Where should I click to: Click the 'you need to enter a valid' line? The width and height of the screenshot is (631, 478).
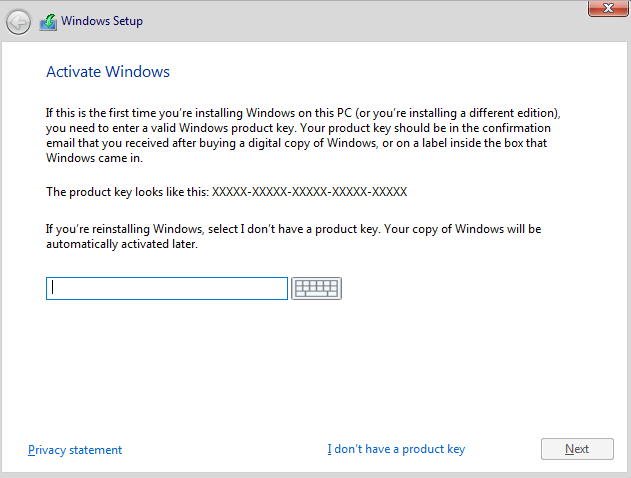pyautogui.click(x=298, y=128)
